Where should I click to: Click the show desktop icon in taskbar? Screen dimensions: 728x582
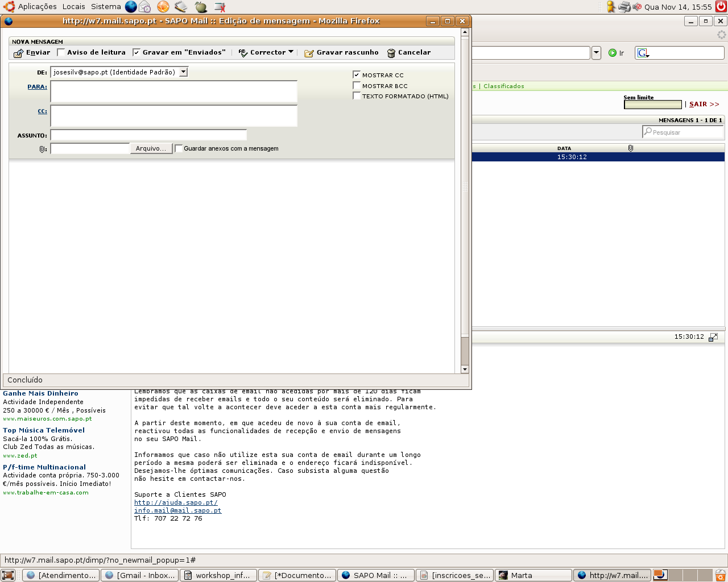click(x=8, y=575)
